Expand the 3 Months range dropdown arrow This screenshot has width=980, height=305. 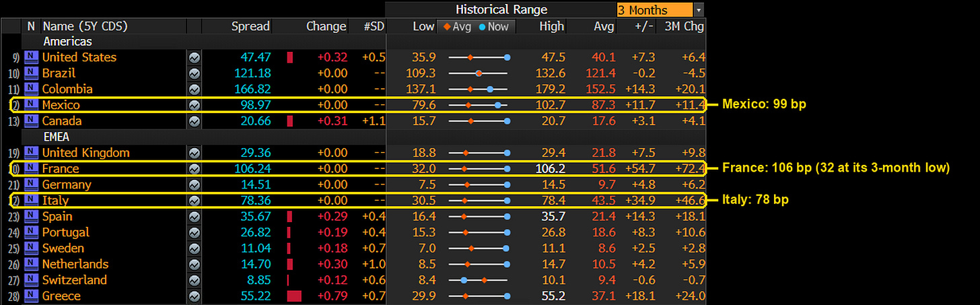pyautogui.click(x=699, y=10)
